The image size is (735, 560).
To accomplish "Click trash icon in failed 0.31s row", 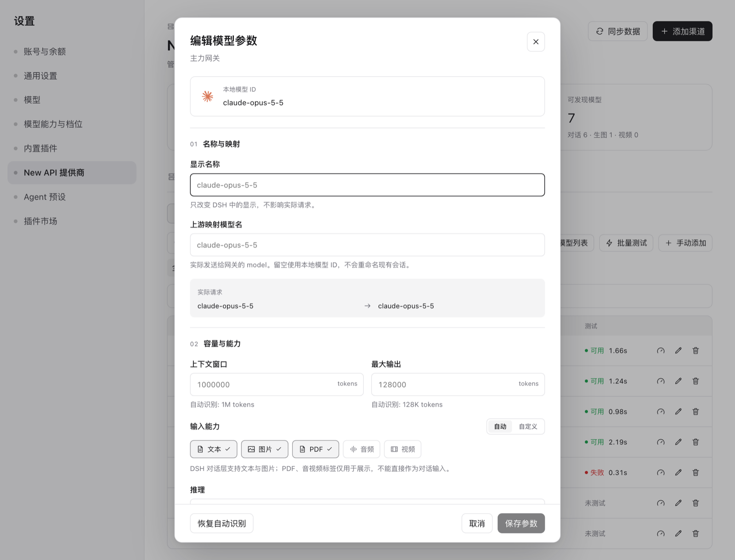I will 695,472.
